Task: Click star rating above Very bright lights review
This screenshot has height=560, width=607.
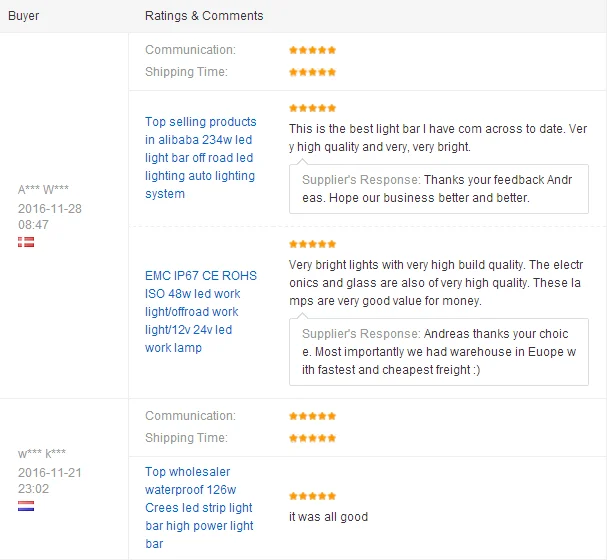Action: [x=312, y=244]
